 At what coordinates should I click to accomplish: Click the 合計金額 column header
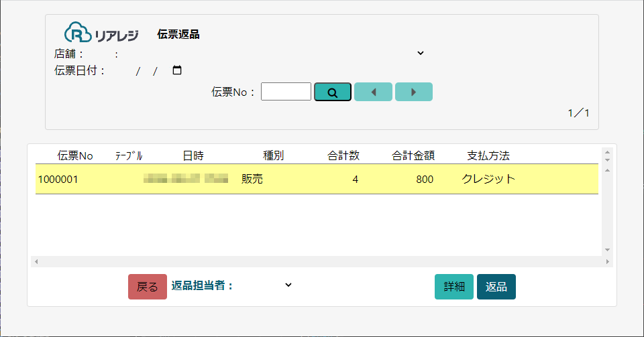(413, 155)
